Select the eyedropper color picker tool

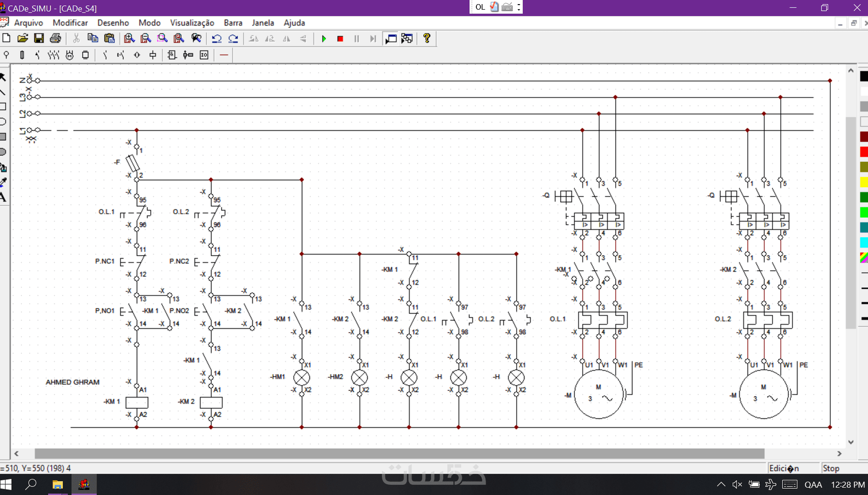point(3,182)
